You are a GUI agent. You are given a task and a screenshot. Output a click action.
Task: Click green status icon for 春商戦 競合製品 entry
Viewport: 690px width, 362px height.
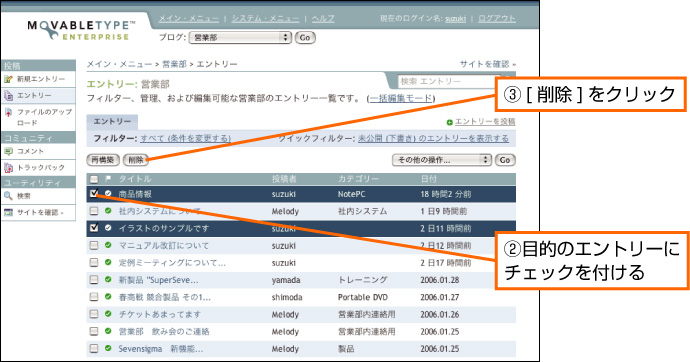click(108, 296)
